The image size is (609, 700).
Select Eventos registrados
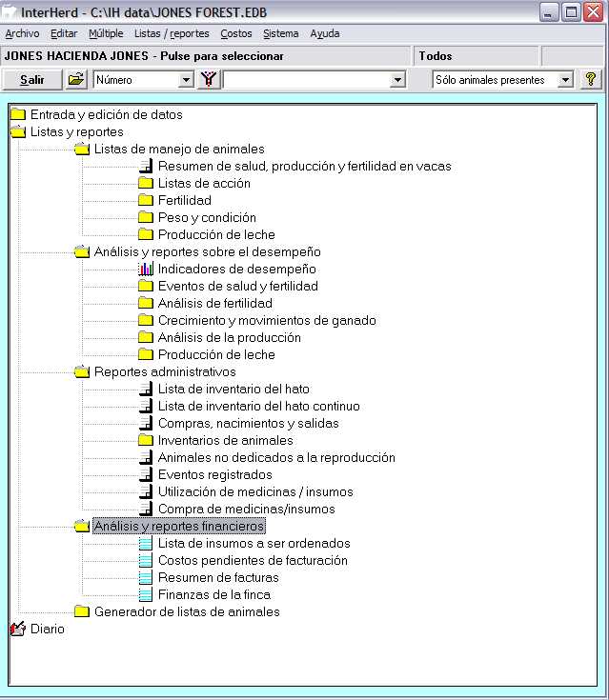pyautogui.click(x=215, y=474)
